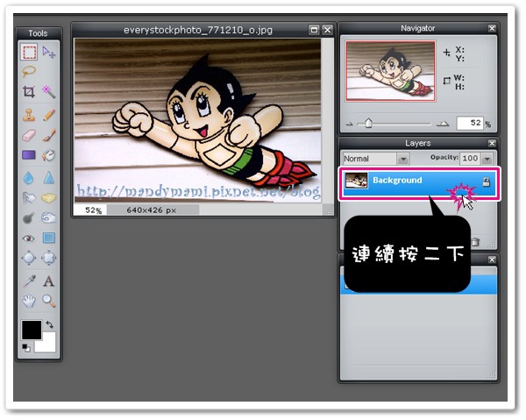Click the everystockphoto_771210_o.jpg title bar
The width and height of the screenshot is (526, 420).
[198, 30]
